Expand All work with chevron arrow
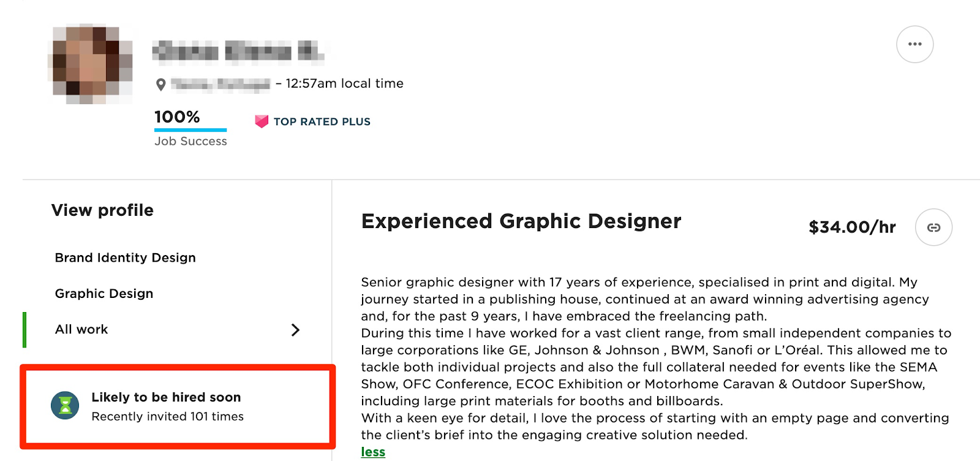The height and width of the screenshot is (461, 980). [x=295, y=330]
